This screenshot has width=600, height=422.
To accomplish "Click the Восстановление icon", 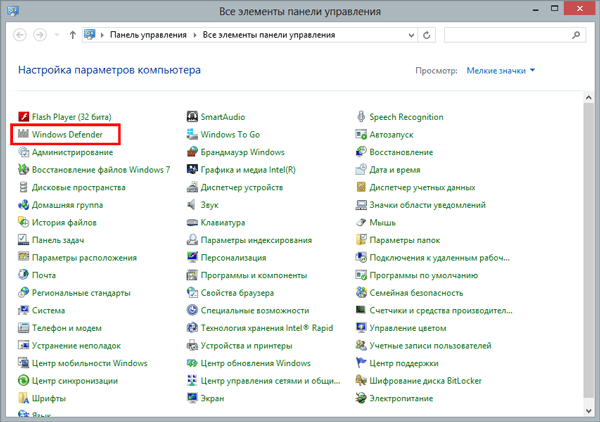I will click(361, 152).
